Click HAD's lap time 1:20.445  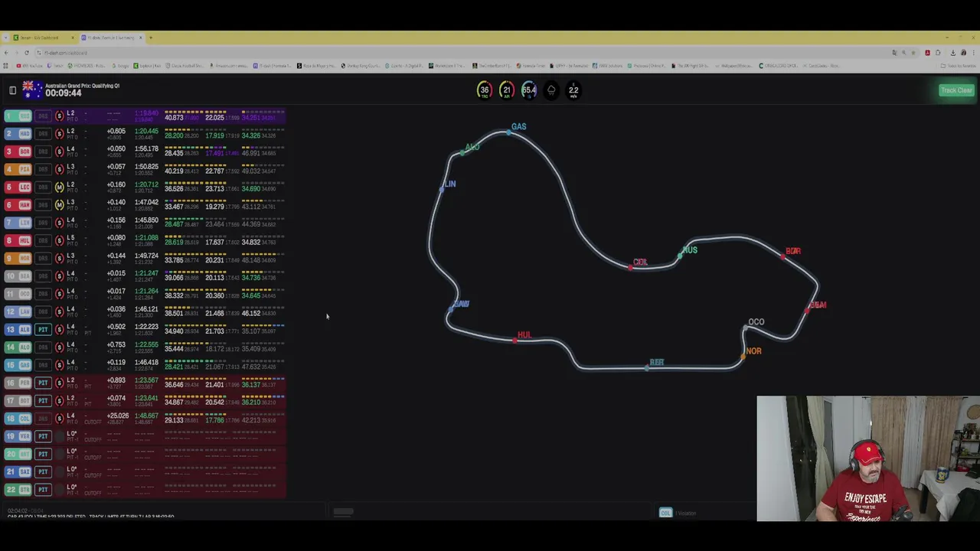pos(146,132)
